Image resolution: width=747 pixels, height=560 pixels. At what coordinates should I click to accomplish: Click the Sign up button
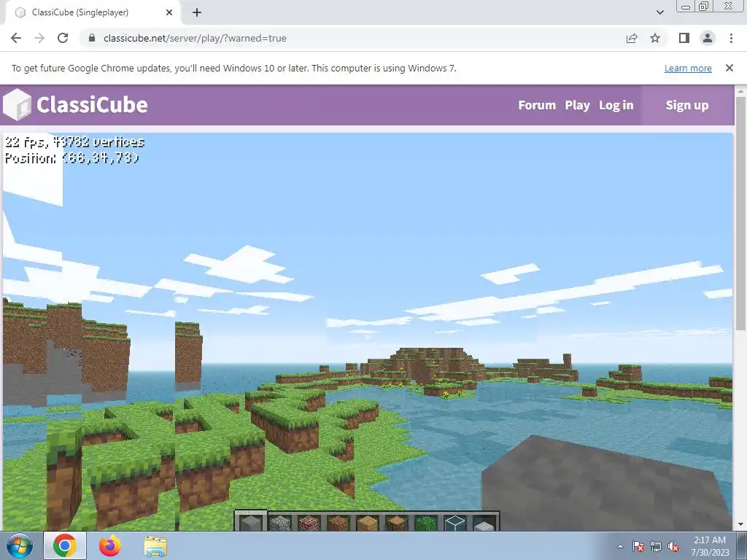point(687,105)
